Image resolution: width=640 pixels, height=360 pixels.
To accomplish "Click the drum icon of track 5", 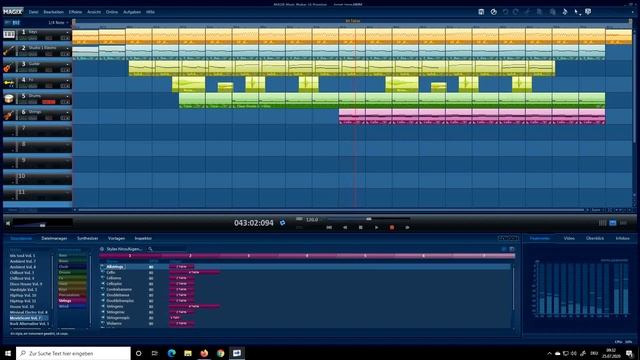I will [9, 98].
